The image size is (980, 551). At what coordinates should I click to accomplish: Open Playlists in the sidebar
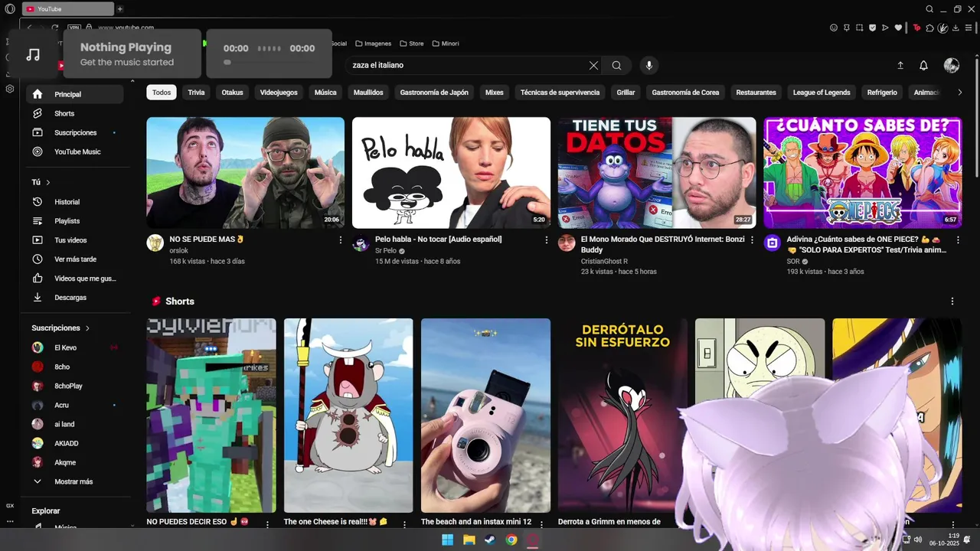75,221
